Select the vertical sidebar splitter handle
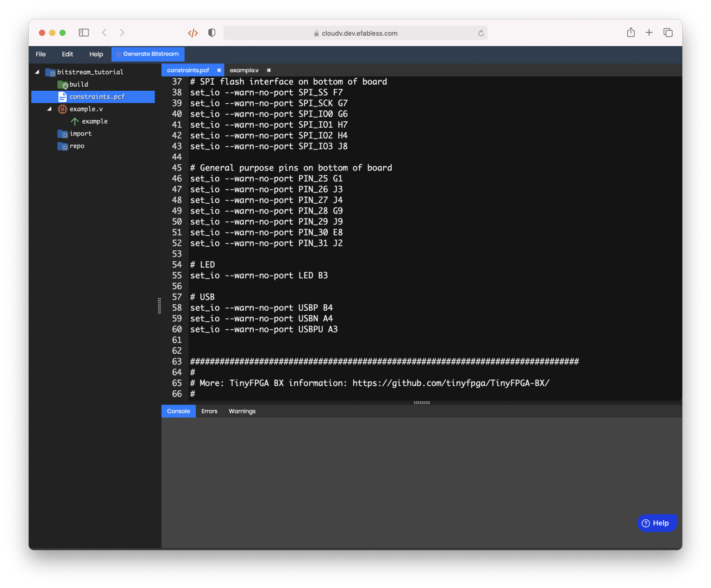The width and height of the screenshot is (711, 588). click(x=159, y=306)
